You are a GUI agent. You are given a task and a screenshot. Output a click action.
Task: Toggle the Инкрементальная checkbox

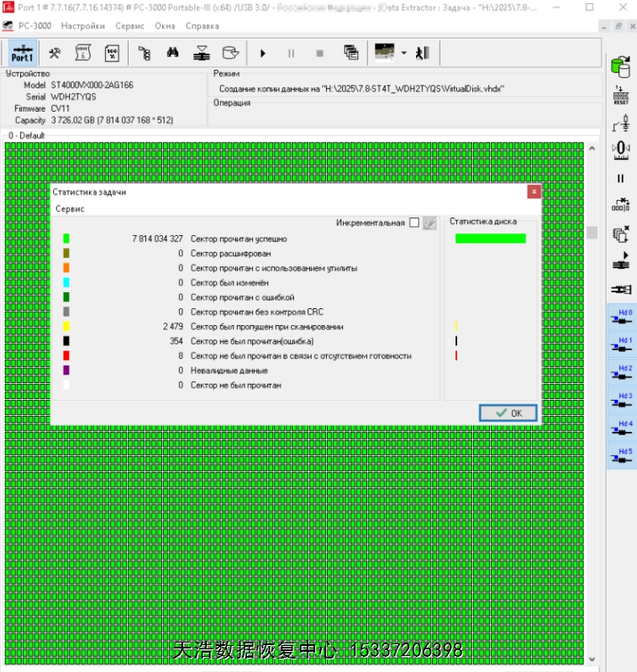point(413,223)
